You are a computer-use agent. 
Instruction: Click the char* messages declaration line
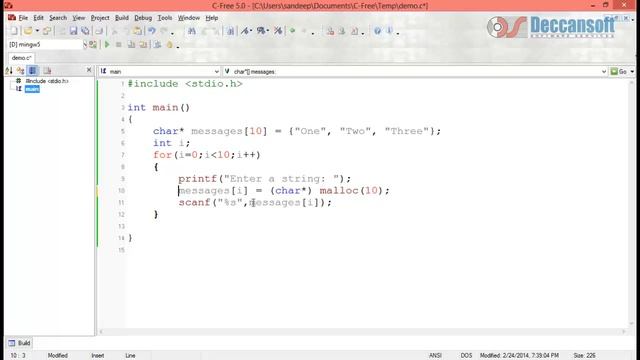coord(297,131)
